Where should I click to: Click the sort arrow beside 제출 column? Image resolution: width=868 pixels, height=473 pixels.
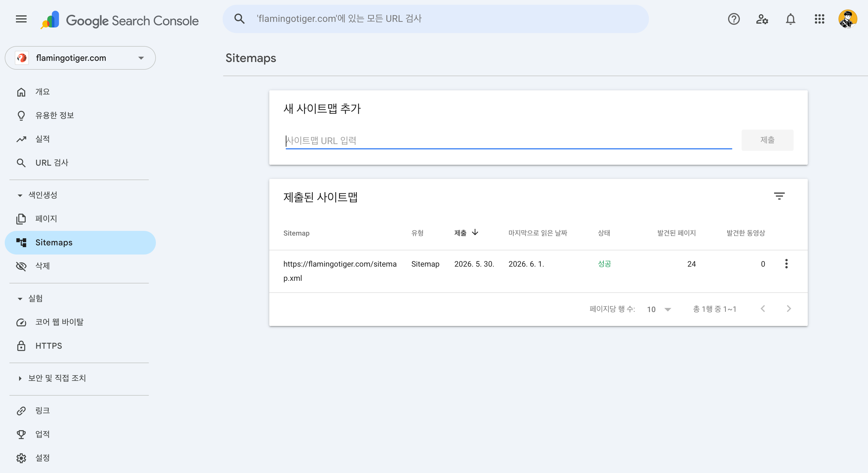point(475,232)
